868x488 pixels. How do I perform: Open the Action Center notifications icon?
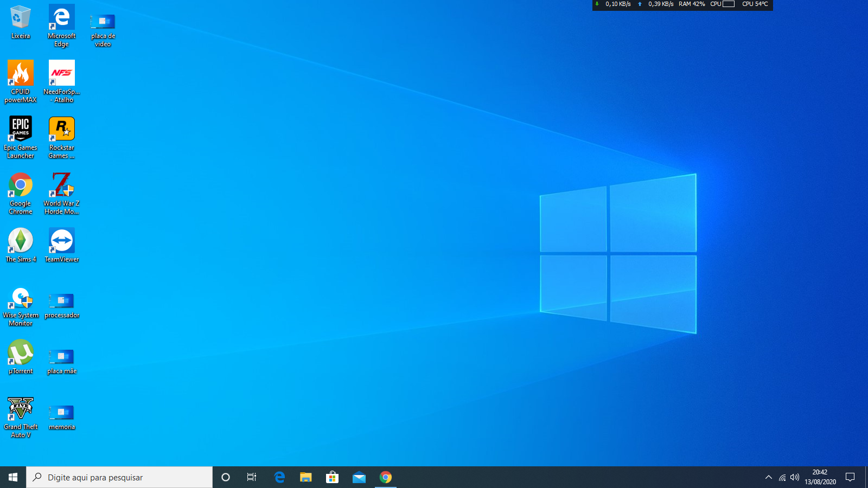click(x=850, y=477)
